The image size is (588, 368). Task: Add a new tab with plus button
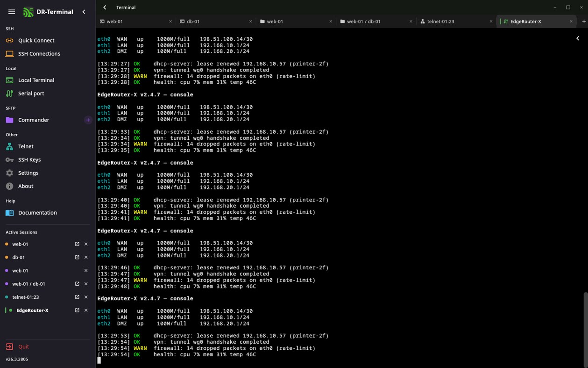point(584,22)
